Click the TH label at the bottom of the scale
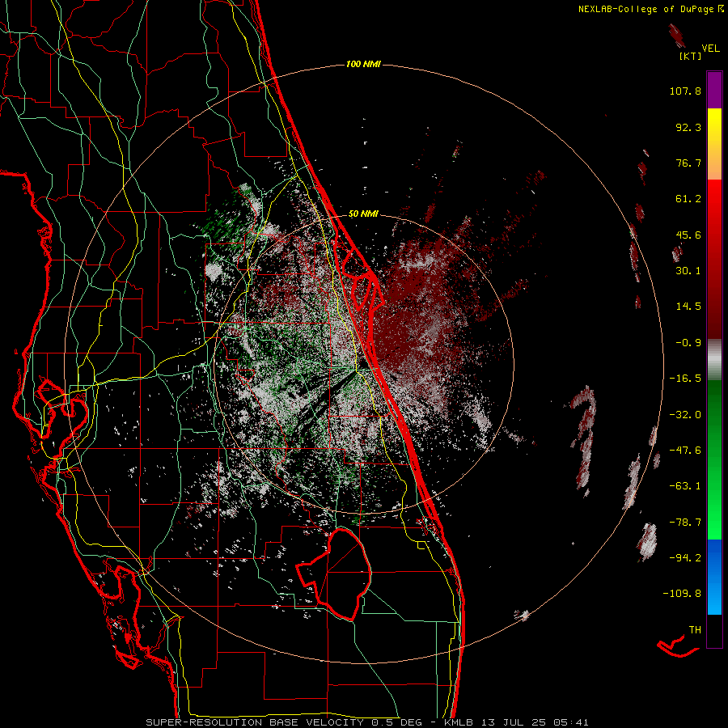Viewport: 728px width, 728px height. 695,629
